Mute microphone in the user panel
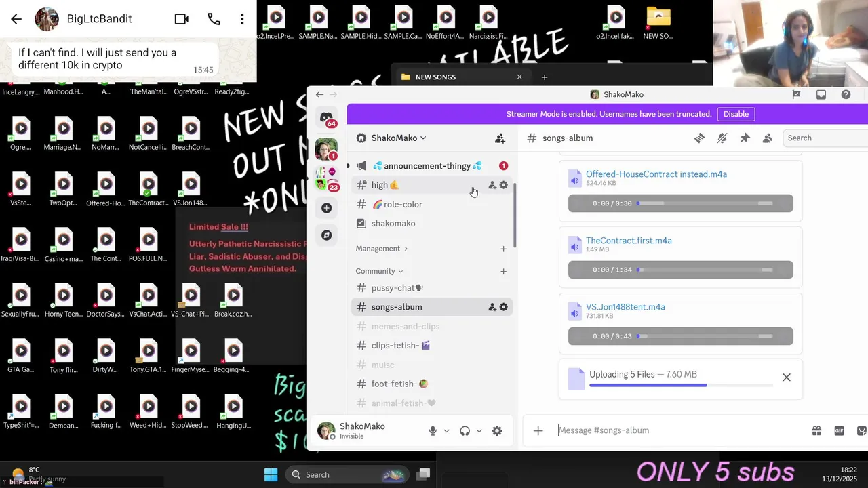Viewport: 868px width, 488px height. click(433, 431)
